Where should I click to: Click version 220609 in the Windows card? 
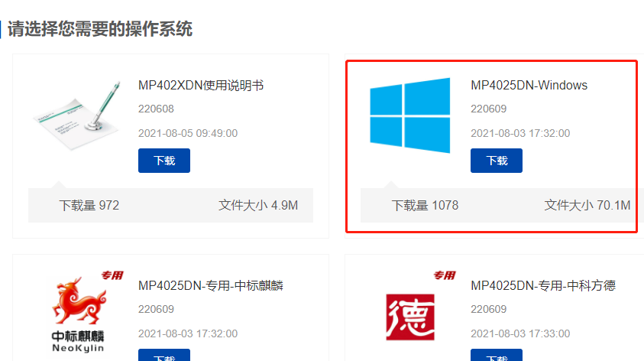(x=489, y=109)
